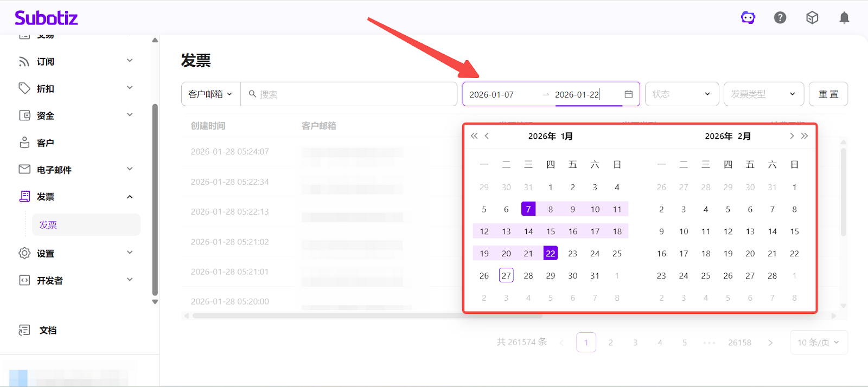Image resolution: width=868 pixels, height=387 pixels.
Task: Open the 状态 status dropdown
Action: (x=681, y=94)
